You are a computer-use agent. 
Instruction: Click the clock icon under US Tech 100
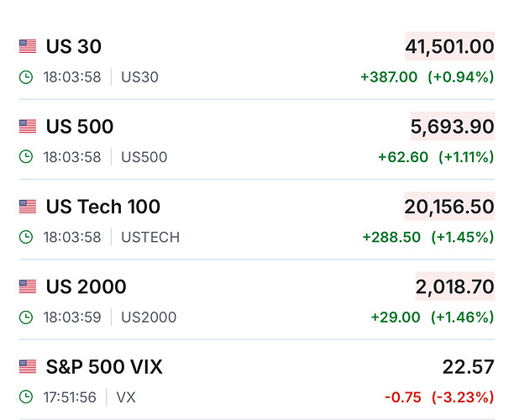(26, 237)
